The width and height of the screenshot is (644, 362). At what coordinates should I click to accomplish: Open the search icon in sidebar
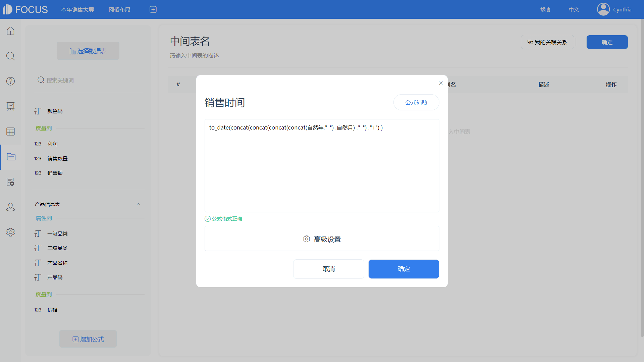click(x=10, y=56)
